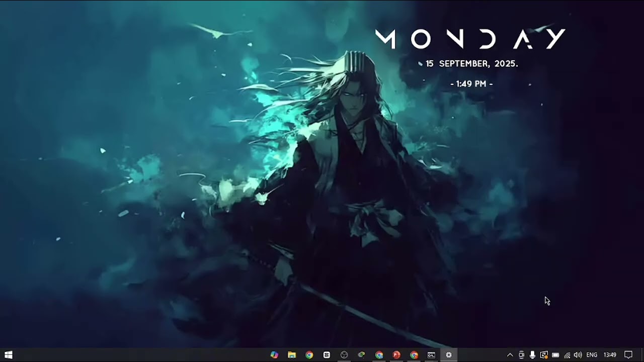Open the Meet Now camera tray icon
The height and width of the screenshot is (362, 644).
[521, 355]
